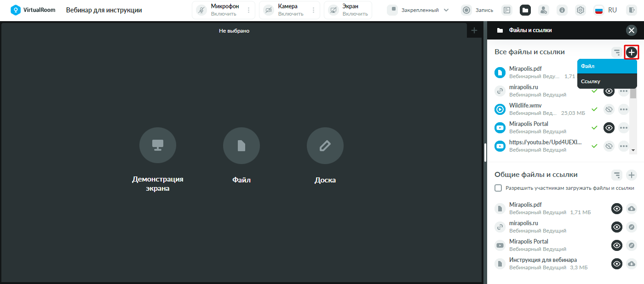Open the camera options three-dot menu

[314, 10]
